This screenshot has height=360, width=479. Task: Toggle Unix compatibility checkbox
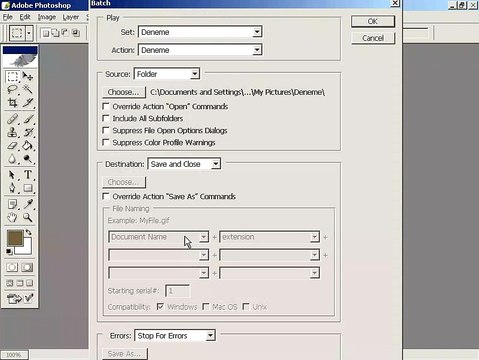pyautogui.click(x=246, y=306)
